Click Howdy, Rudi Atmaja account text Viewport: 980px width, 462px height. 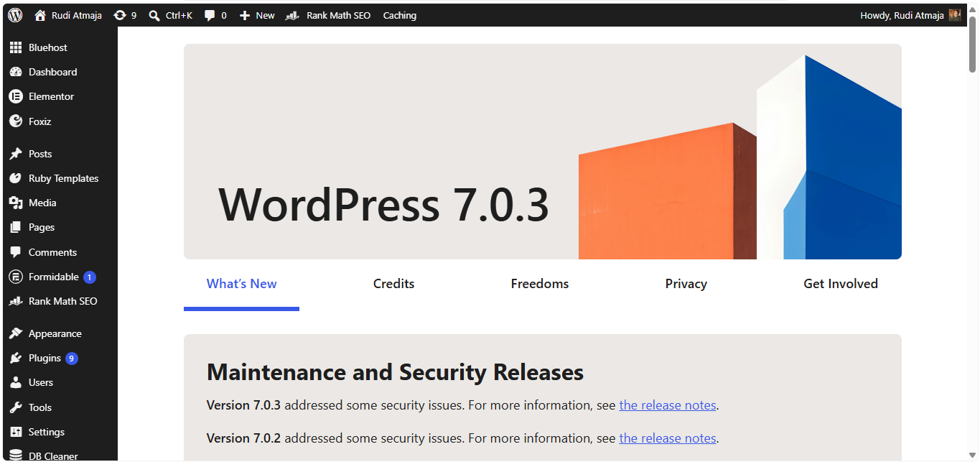coord(902,15)
